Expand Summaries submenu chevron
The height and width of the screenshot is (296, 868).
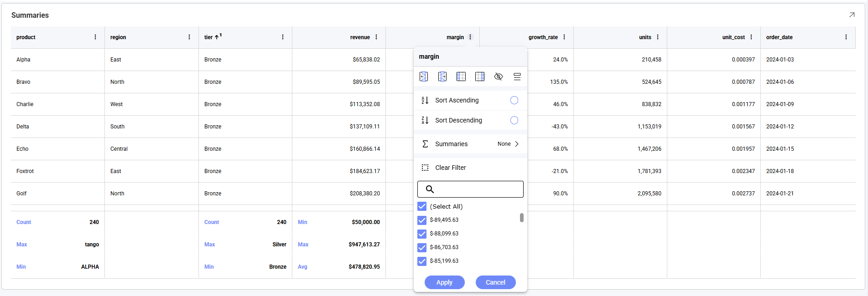[517, 144]
